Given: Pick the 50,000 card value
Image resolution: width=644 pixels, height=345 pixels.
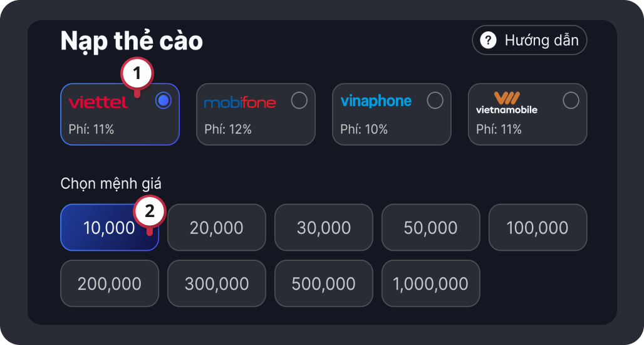Looking at the screenshot, I should point(431,228).
